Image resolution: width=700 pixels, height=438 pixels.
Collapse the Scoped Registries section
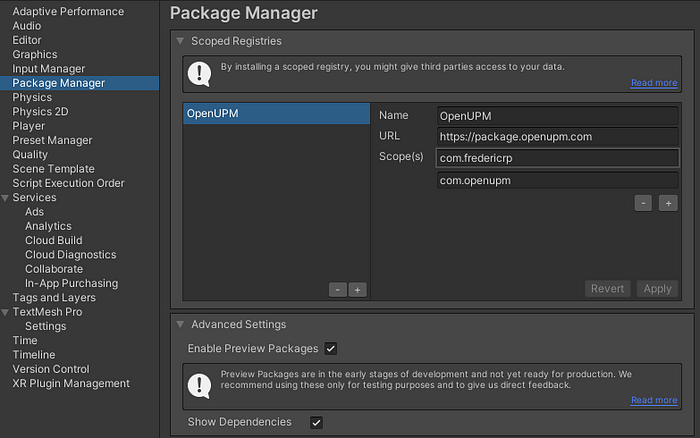coord(180,41)
